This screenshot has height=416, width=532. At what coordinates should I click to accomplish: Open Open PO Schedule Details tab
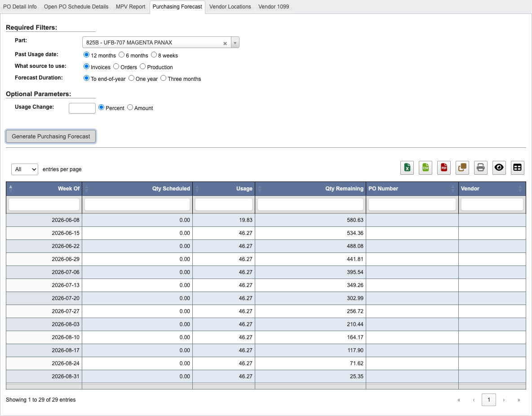click(x=76, y=7)
